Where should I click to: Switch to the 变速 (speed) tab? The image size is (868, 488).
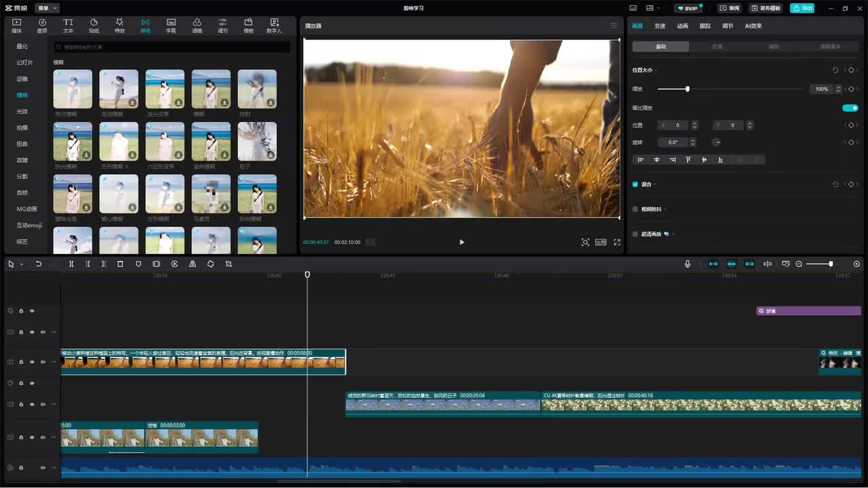660,26
